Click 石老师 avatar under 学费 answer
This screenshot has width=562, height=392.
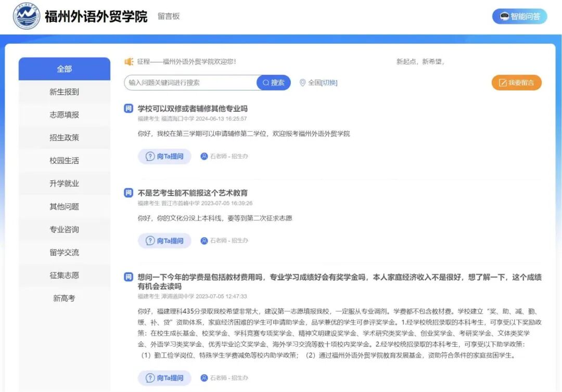(x=204, y=378)
